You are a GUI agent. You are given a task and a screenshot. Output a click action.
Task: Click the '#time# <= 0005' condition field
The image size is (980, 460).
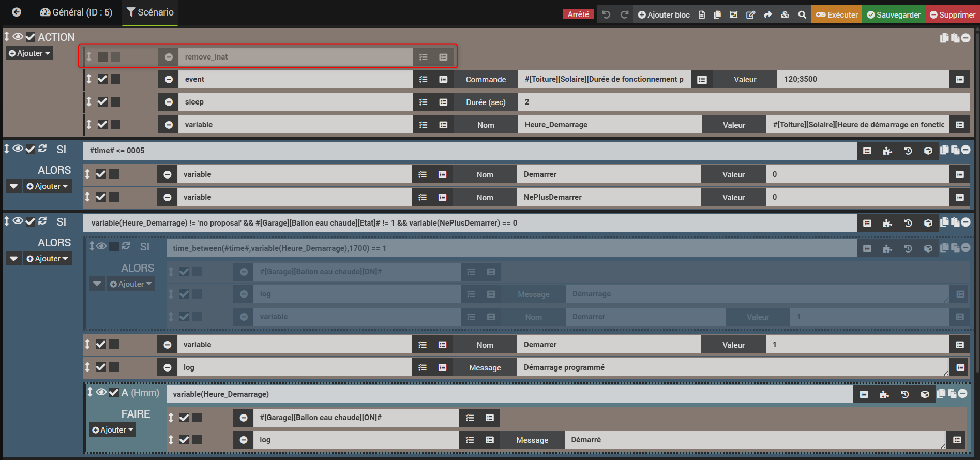[x=465, y=151]
